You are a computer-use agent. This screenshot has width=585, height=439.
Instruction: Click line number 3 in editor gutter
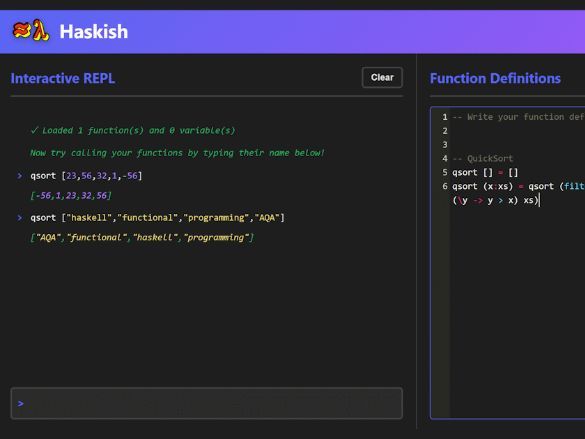(445, 145)
